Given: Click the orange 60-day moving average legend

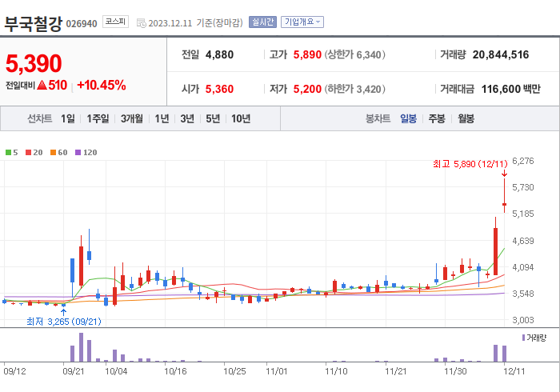Looking at the screenshot, I should [59, 153].
